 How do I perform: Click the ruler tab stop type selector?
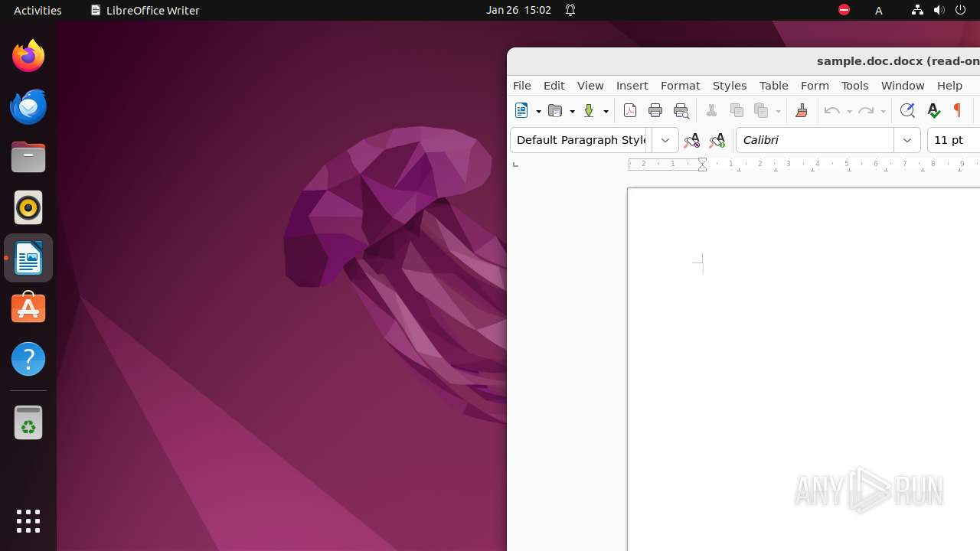pos(515,165)
